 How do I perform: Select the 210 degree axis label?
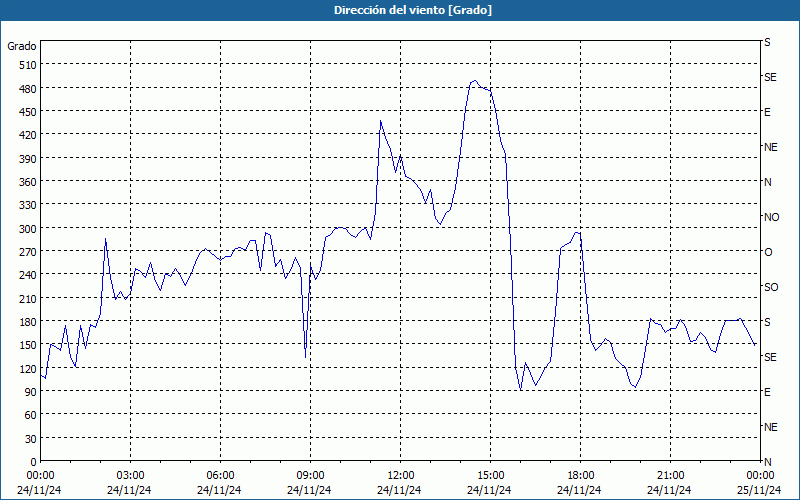(28, 298)
